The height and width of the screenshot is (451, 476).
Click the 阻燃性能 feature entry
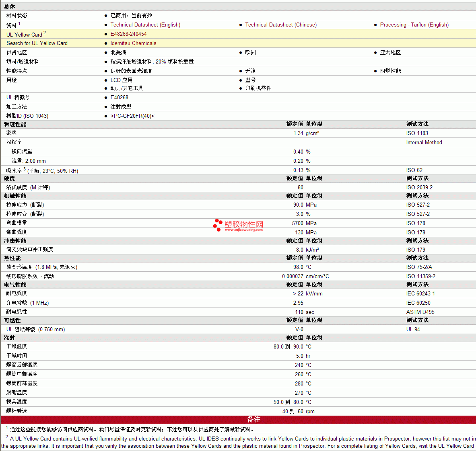click(390, 71)
